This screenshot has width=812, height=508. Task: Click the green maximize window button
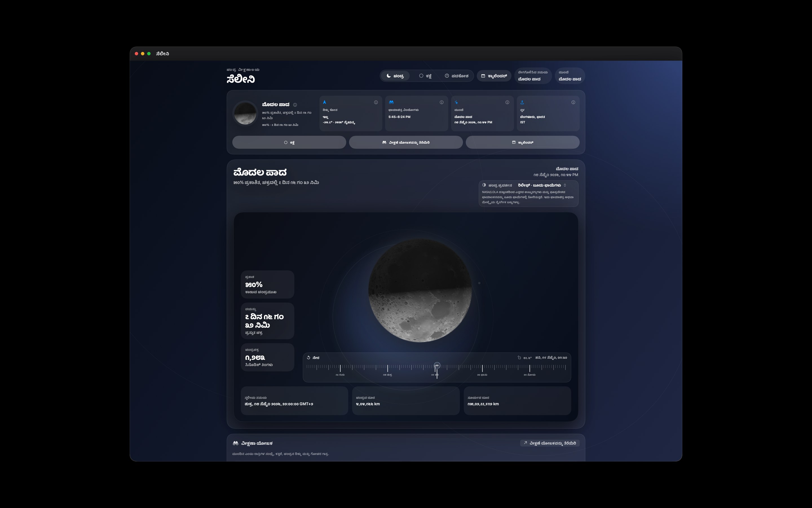[149, 54]
